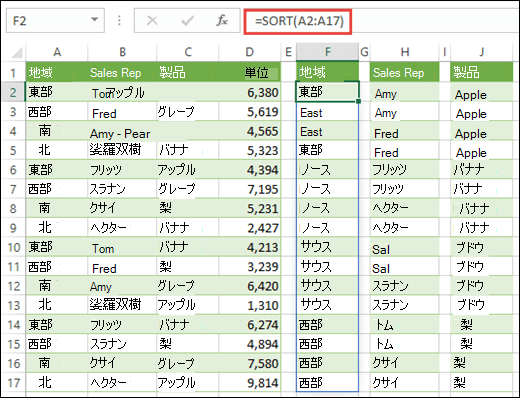This screenshot has width=520, height=398.
Task: Click cell with value 9,814
Action: (x=249, y=383)
